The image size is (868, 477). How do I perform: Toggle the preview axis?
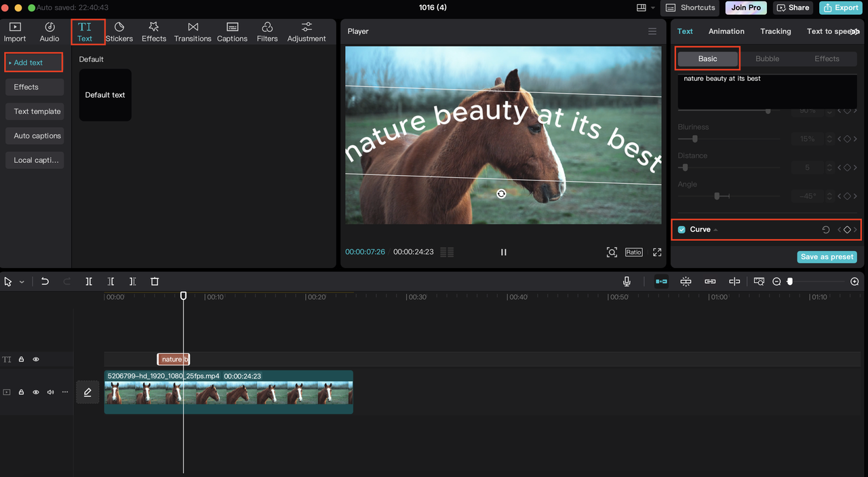[x=734, y=282]
